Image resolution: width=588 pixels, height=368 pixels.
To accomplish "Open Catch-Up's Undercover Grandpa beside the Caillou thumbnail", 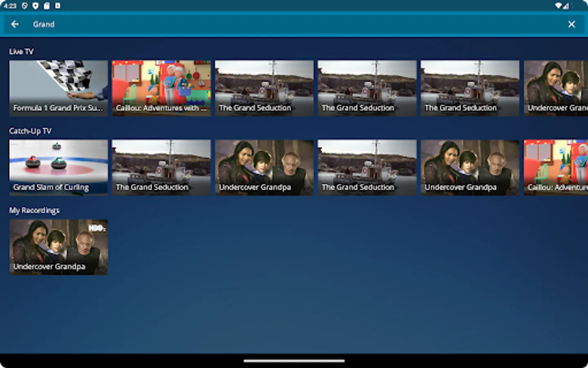I will click(470, 168).
